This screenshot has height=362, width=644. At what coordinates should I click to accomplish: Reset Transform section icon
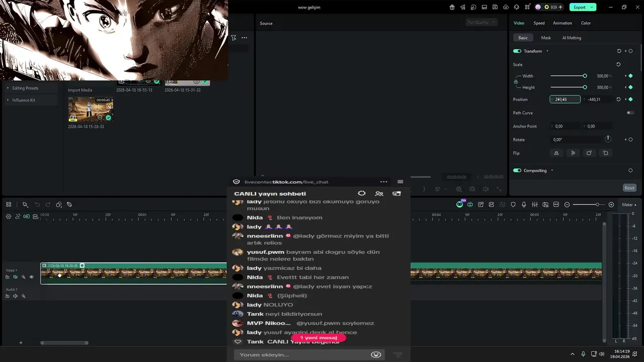click(619, 51)
